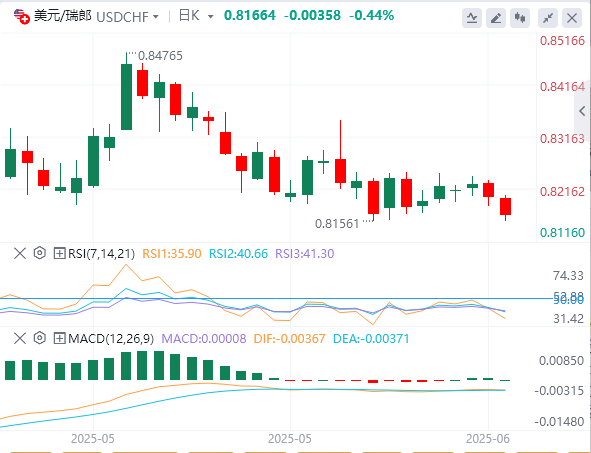
Task: Switch candlestick chart style icon
Action: pyautogui.click(x=520, y=18)
